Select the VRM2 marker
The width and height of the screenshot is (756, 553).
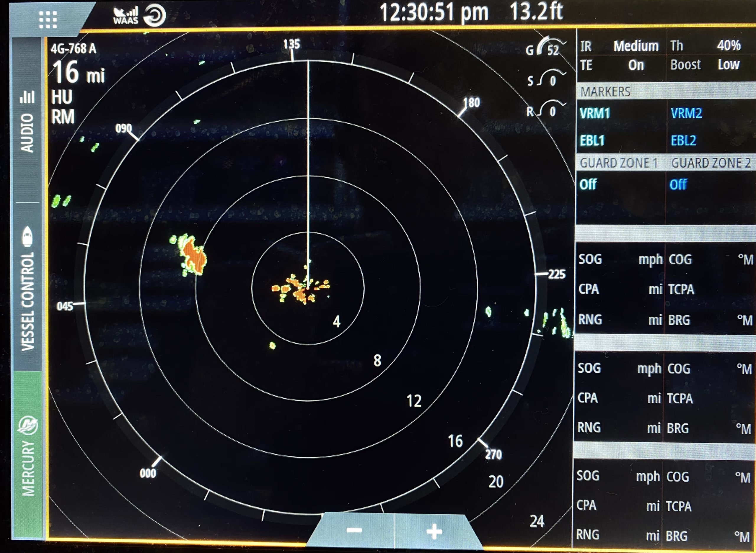[686, 113]
